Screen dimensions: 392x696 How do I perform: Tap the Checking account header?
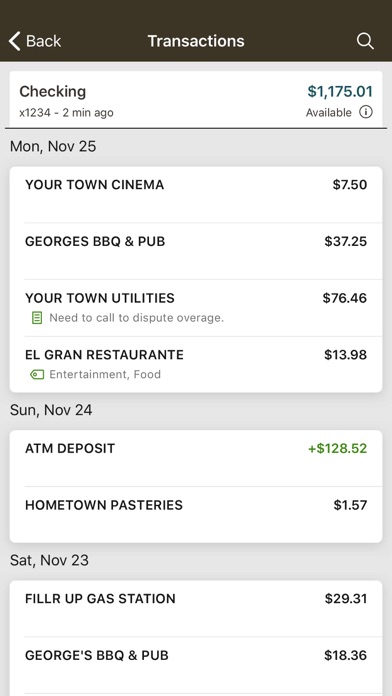pos(196,99)
